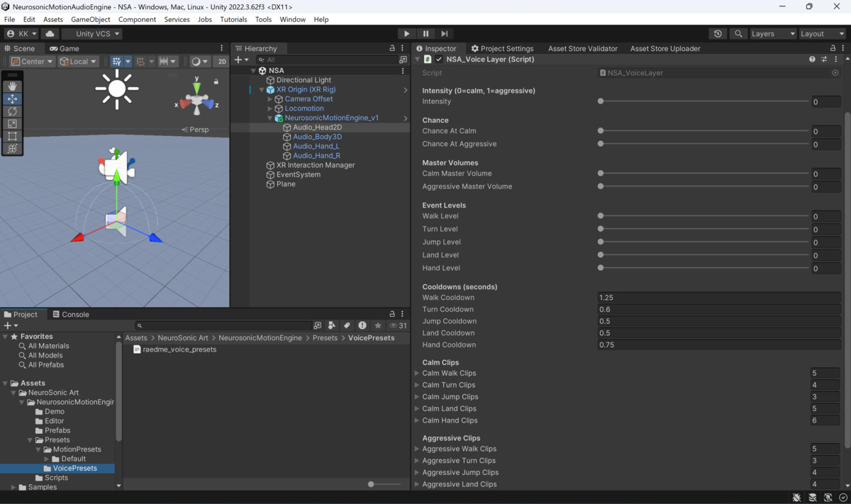This screenshot has width=851, height=504.
Task: Switch to the Asset Store Uploader panel
Action: [664, 48]
